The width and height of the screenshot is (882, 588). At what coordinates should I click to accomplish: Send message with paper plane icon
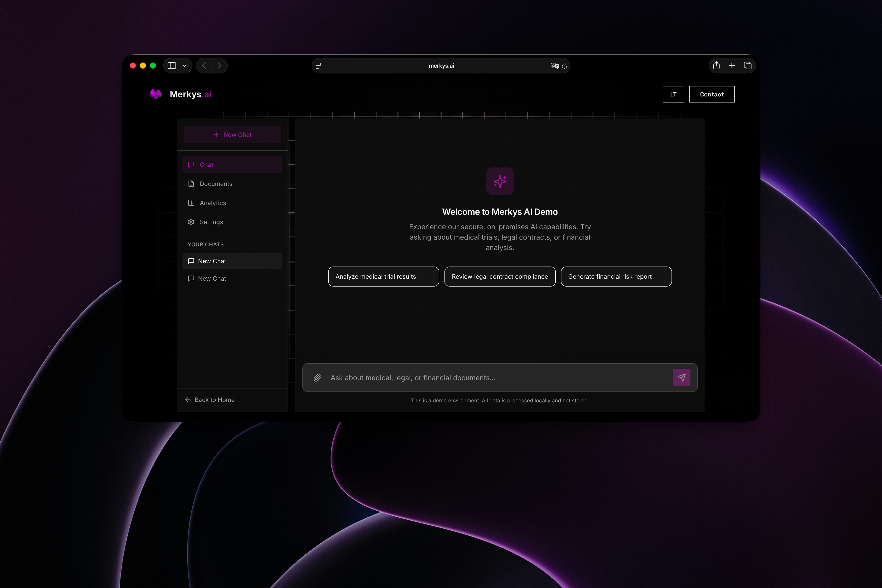click(681, 378)
